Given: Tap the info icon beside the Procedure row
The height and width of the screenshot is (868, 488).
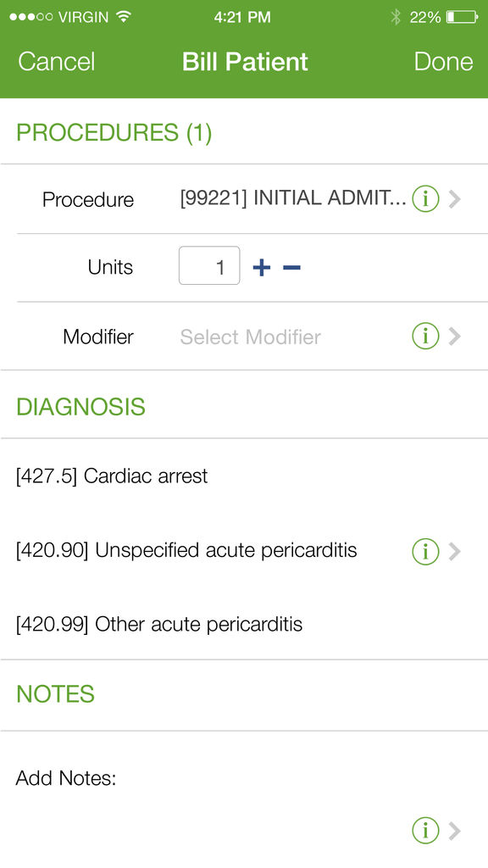Looking at the screenshot, I should tap(425, 198).
